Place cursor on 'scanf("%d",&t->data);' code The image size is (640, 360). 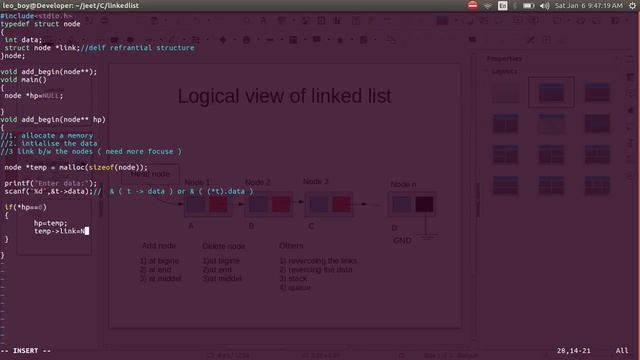tap(49, 191)
